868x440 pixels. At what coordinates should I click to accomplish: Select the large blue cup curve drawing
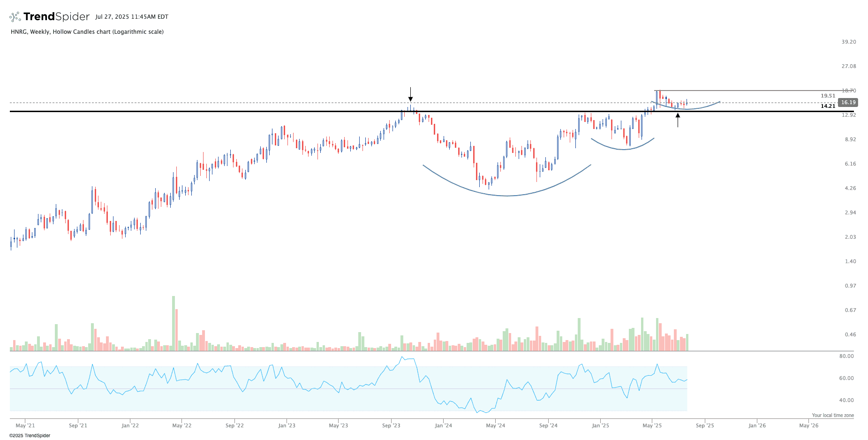(x=507, y=196)
